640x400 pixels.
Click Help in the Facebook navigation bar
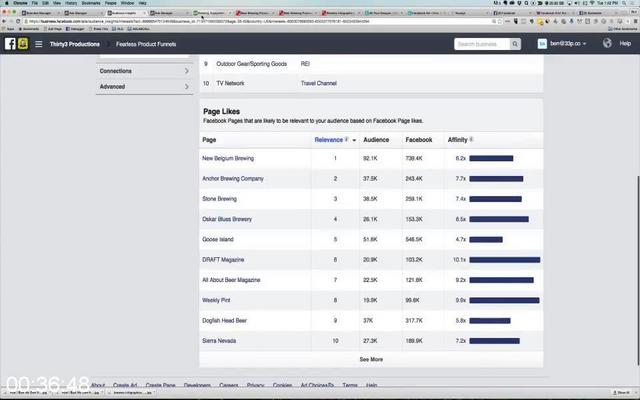pos(625,43)
